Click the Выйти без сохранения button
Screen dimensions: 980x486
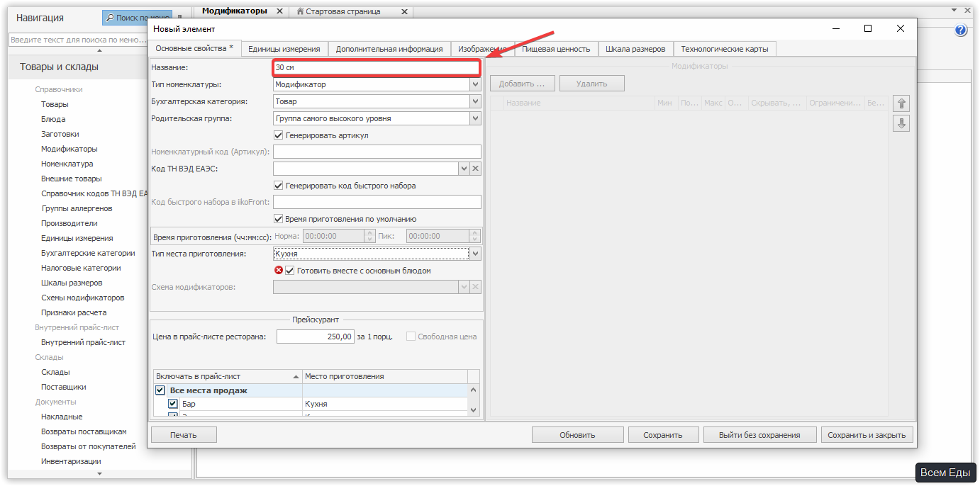click(x=759, y=435)
